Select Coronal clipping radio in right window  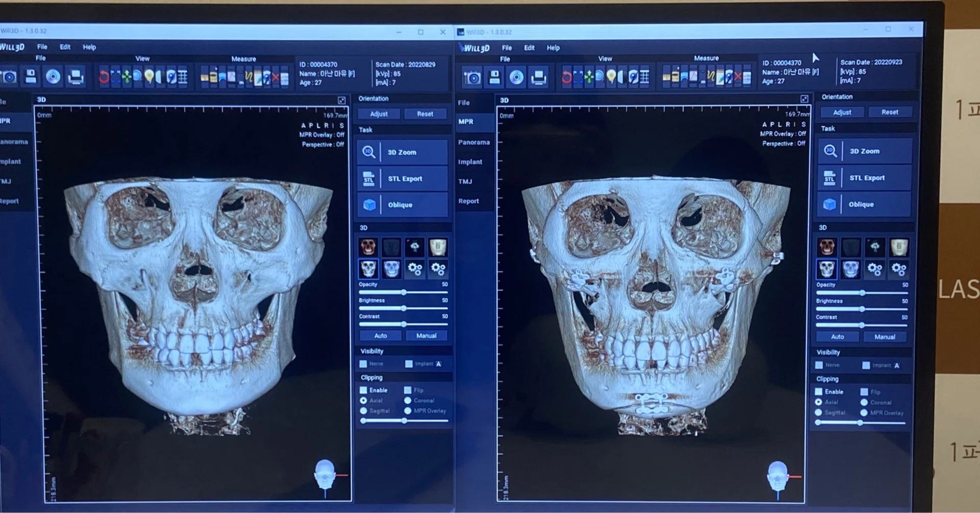864,403
